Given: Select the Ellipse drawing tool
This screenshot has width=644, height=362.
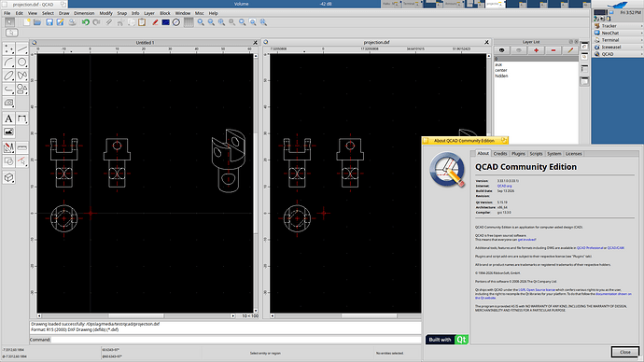Looking at the screenshot, I should click(8, 76).
